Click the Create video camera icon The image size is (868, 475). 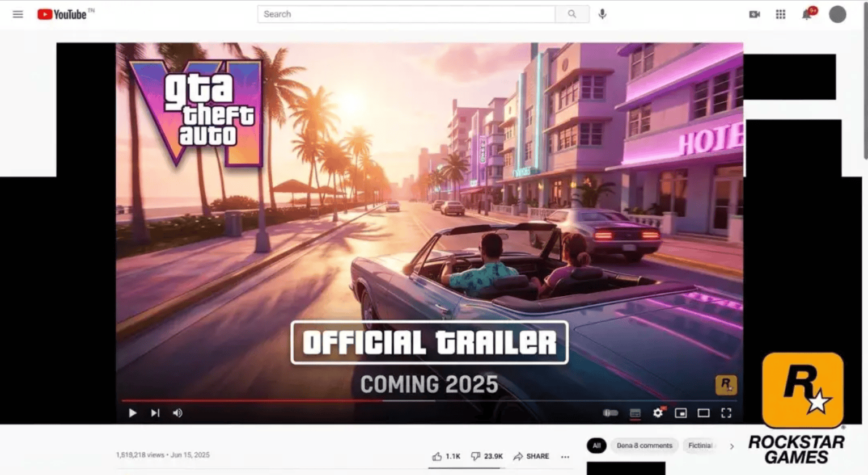(754, 14)
